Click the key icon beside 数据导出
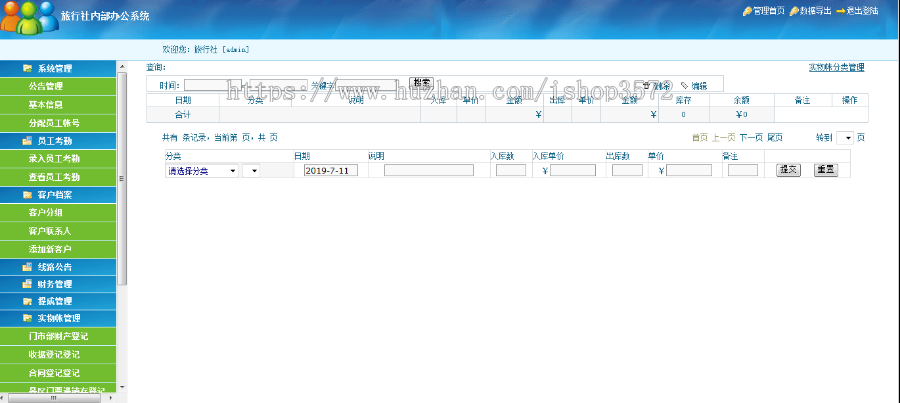The height and width of the screenshot is (403, 900). 794,11
